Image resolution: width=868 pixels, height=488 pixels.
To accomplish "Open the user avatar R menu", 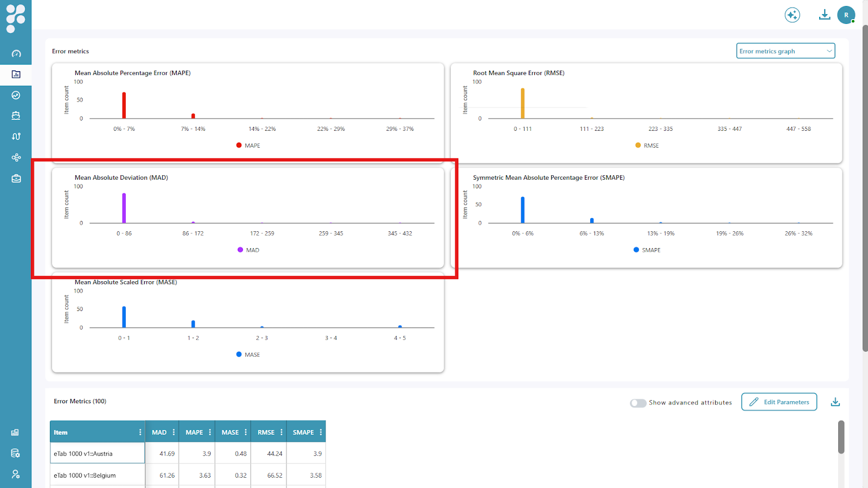I will pyautogui.click(x=846, y=15).
